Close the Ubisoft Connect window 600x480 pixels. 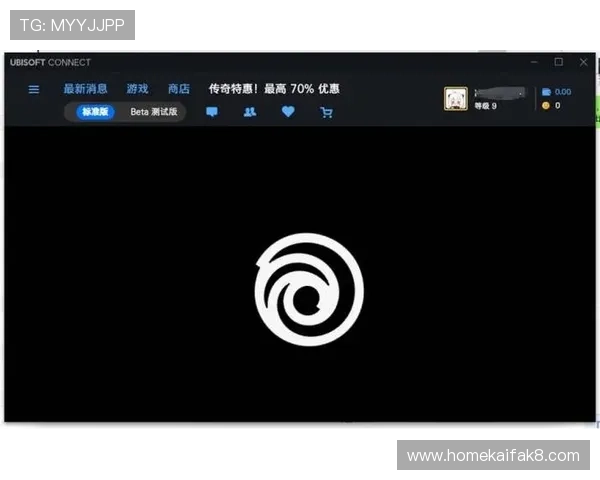pos(583,62)
